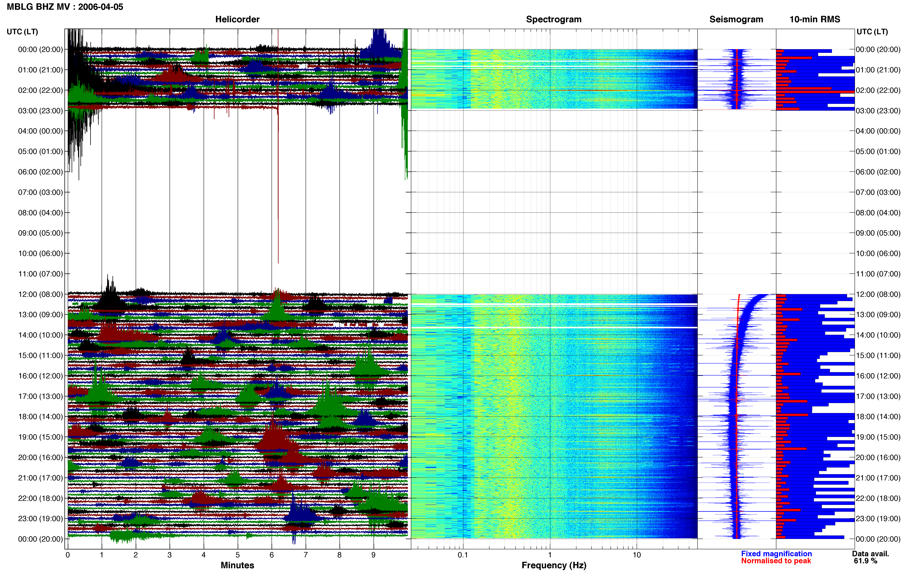Click right-side time label '01:00 (21:00)'
This screenshot has height=578, width=924.
(x=878, y=70)
